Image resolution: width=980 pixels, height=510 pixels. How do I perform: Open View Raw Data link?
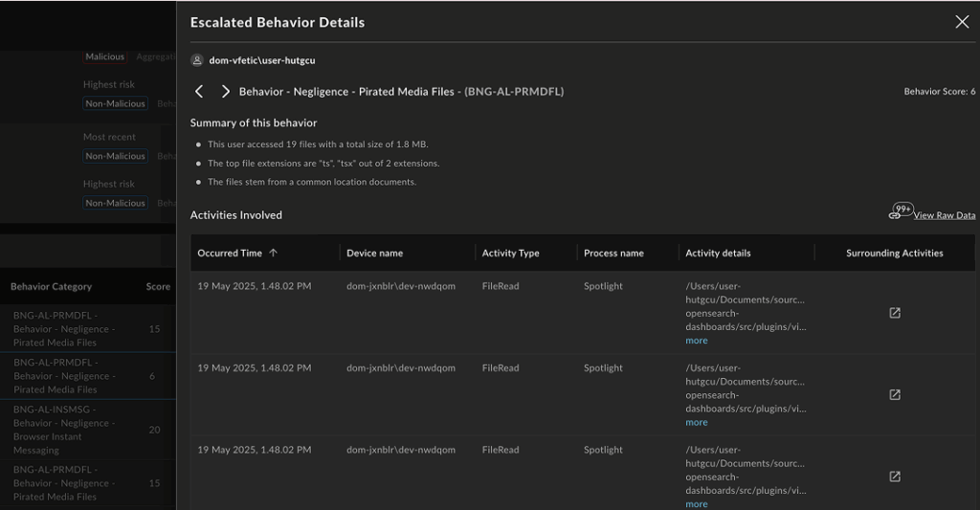[944, 215]
